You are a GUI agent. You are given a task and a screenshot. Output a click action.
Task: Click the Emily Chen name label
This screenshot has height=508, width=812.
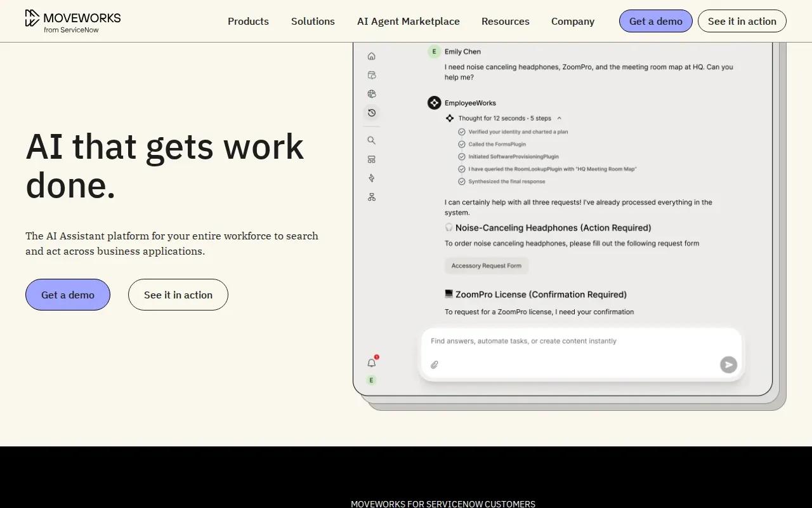[462, 51]
